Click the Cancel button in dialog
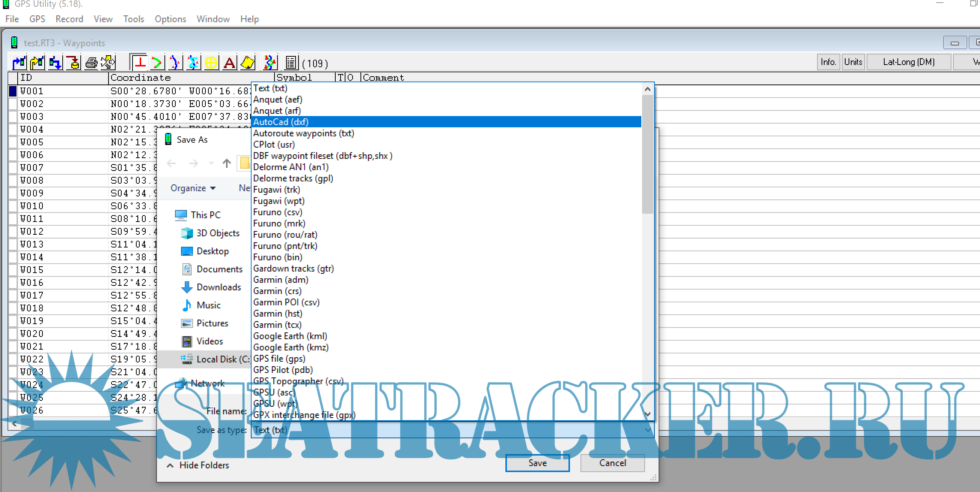Viewport: 980px width, 492px height. [x=612, y=463]
